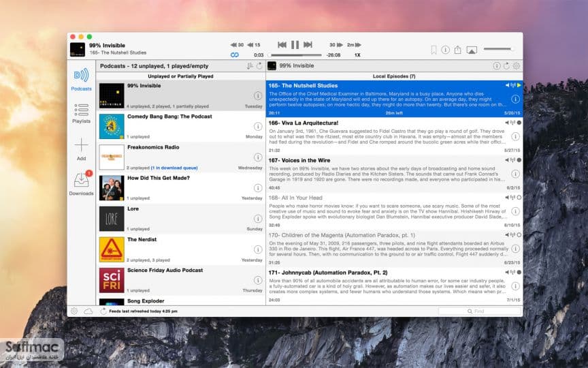Select episode 170- Children of the Magenta
Screen dimensions: 588x368
(x=394, y=248)
